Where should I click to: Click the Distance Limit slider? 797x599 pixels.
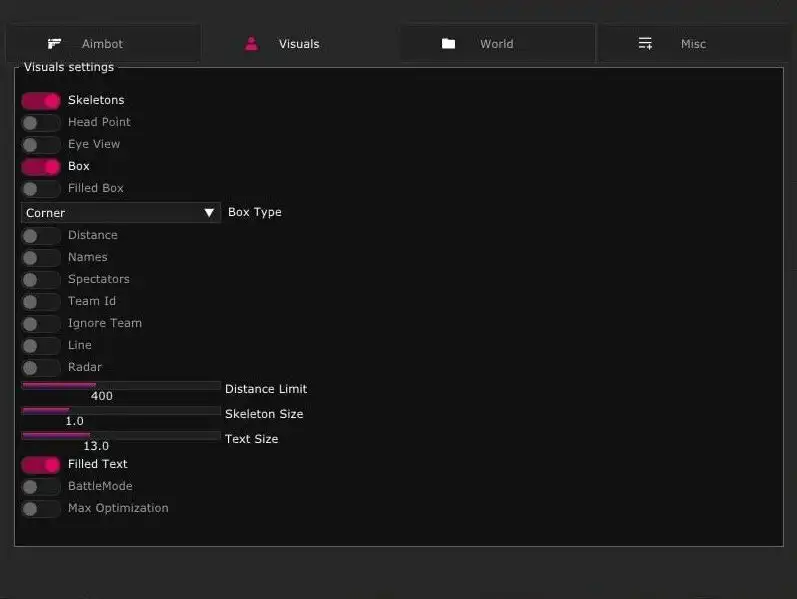click(x=120, y=385)
